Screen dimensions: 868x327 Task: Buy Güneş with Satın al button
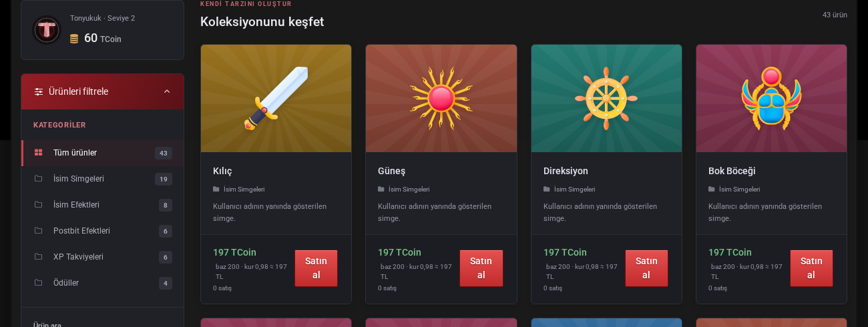tap(481, 268)
